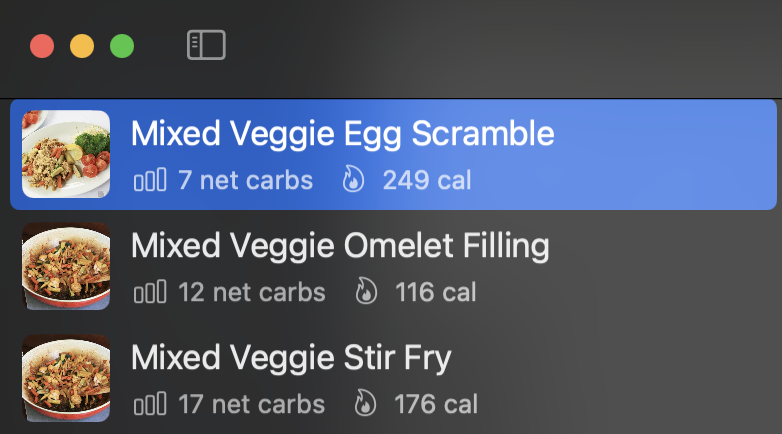Click the net carbs icon for Egg Scramble

coord(150,180)
